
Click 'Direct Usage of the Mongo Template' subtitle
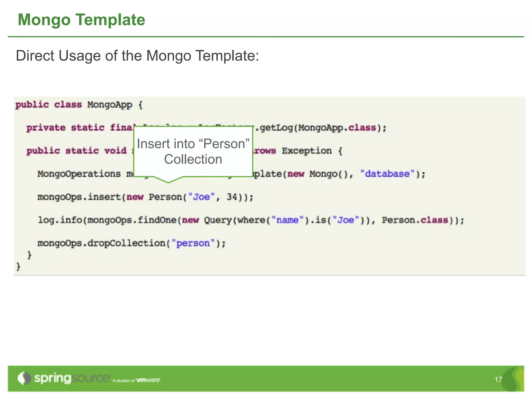point(137,56)
